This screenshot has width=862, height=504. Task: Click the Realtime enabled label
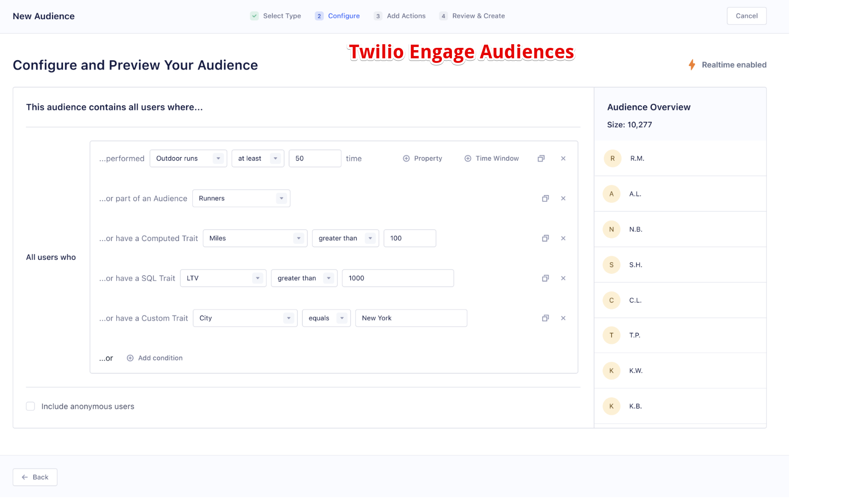734,65
